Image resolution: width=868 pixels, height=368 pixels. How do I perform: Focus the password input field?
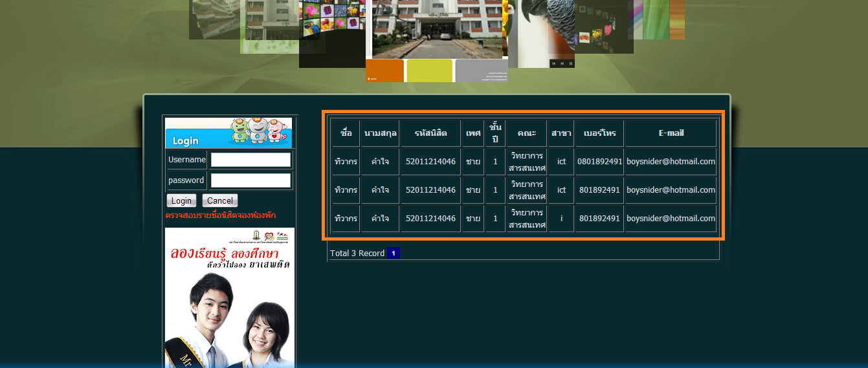click(250, 180)
